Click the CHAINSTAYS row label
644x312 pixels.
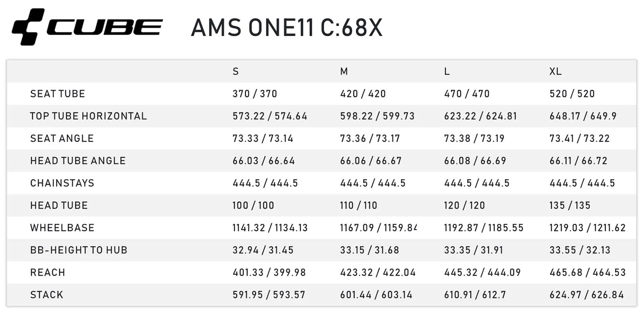pyautogui.click(x=62, y=183)
